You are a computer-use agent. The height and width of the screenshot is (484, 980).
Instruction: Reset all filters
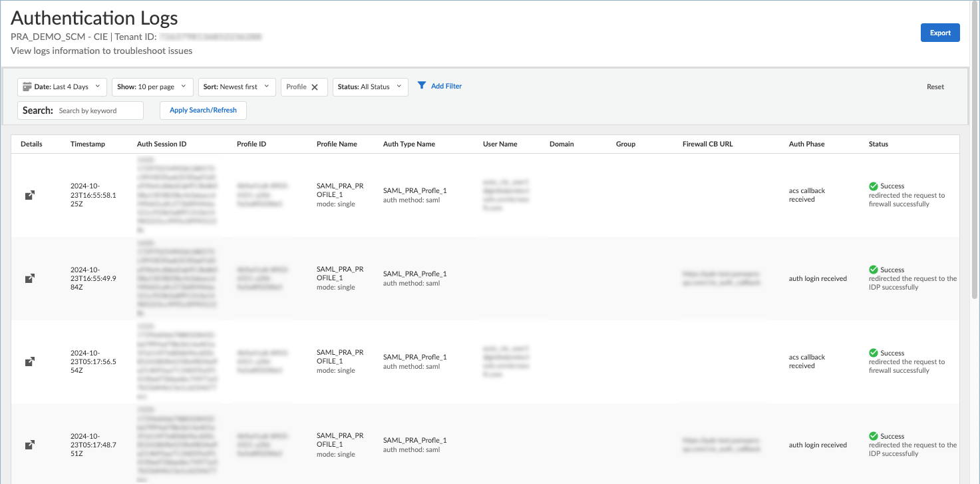click(935, 87)
